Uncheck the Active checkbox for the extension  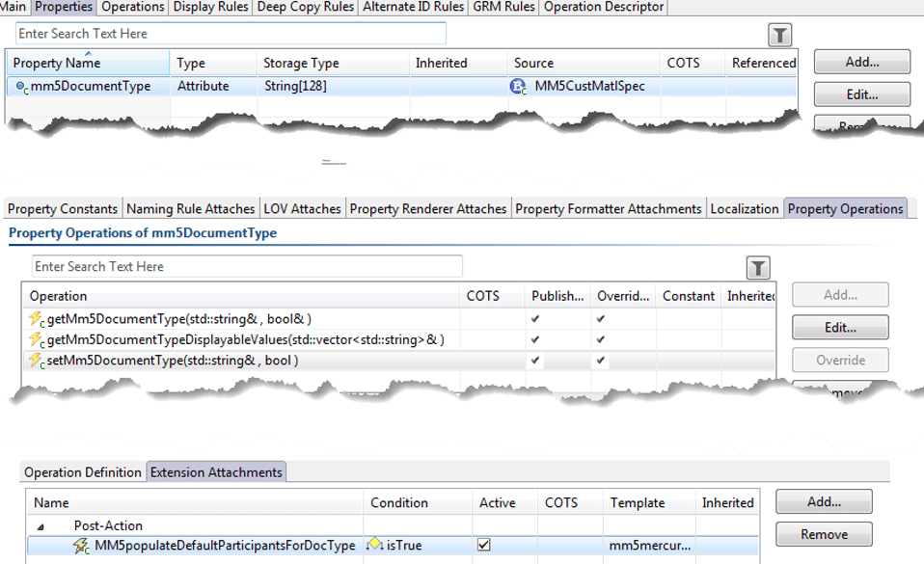click(x=483, y=545)
